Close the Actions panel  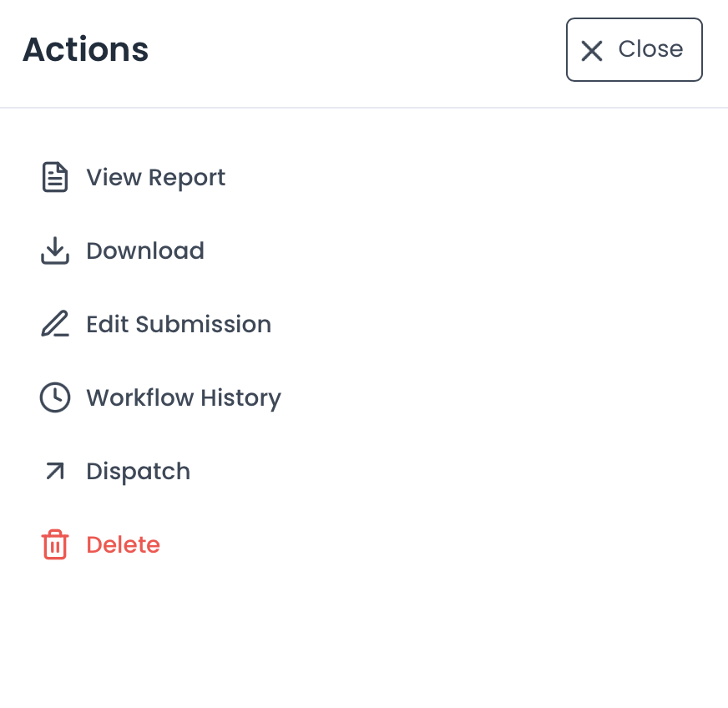(x=634, y=50)
